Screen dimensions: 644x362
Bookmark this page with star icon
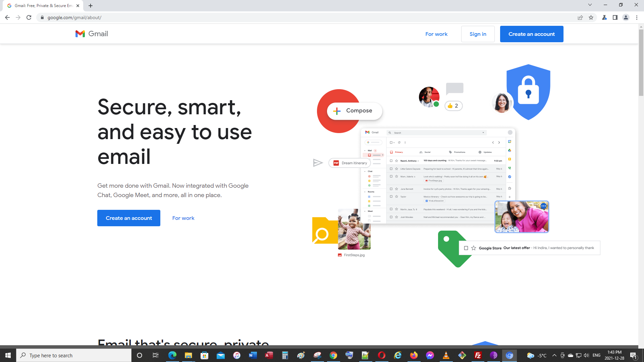[x=591, y=17]
